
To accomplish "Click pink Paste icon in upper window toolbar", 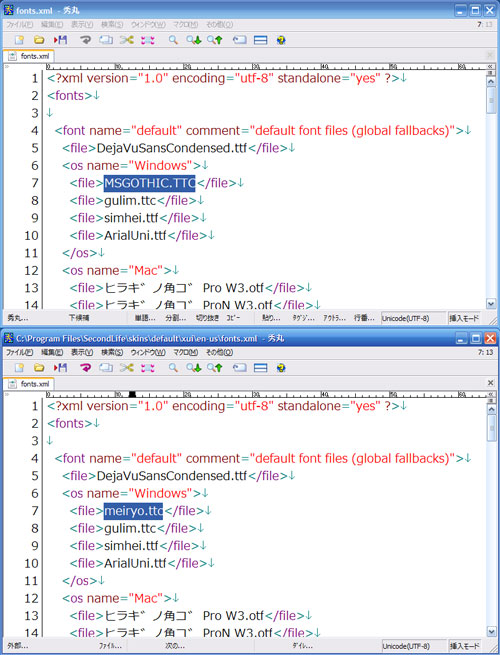I will point(147,40).
